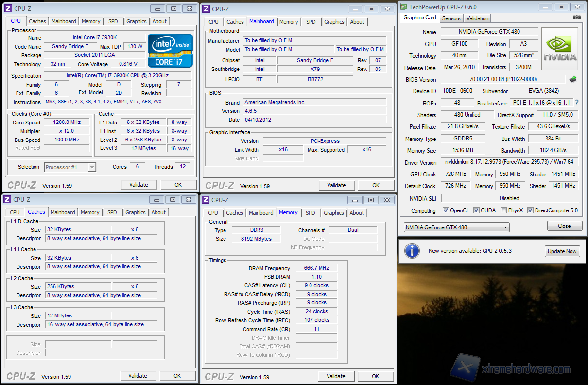This screenshot has height=385, width=588.
Task: Click the TechPowerUp GPU-Z title bar icon
Action: pos(403,7)
